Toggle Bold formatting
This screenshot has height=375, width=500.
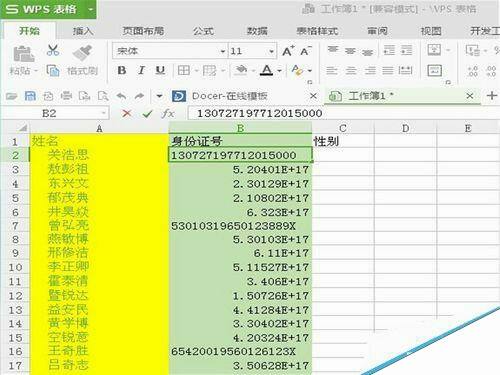tap(122, 70)
